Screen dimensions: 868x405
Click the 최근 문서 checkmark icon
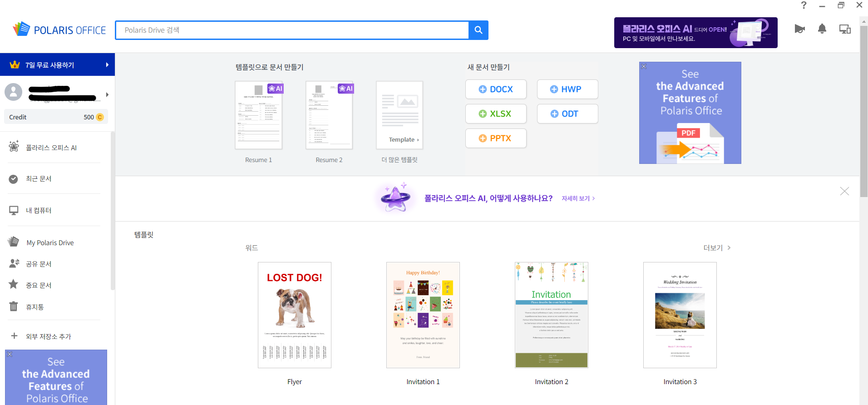tap(14, 179)
